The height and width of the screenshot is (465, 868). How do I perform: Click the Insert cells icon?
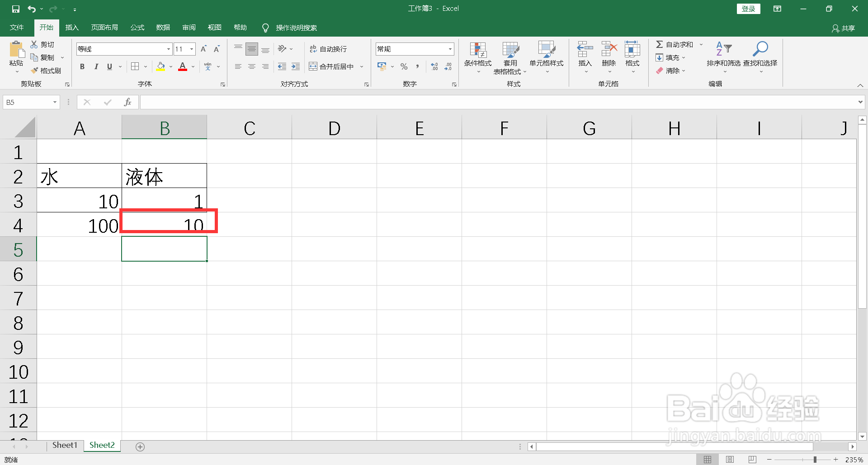coord(585,49)
